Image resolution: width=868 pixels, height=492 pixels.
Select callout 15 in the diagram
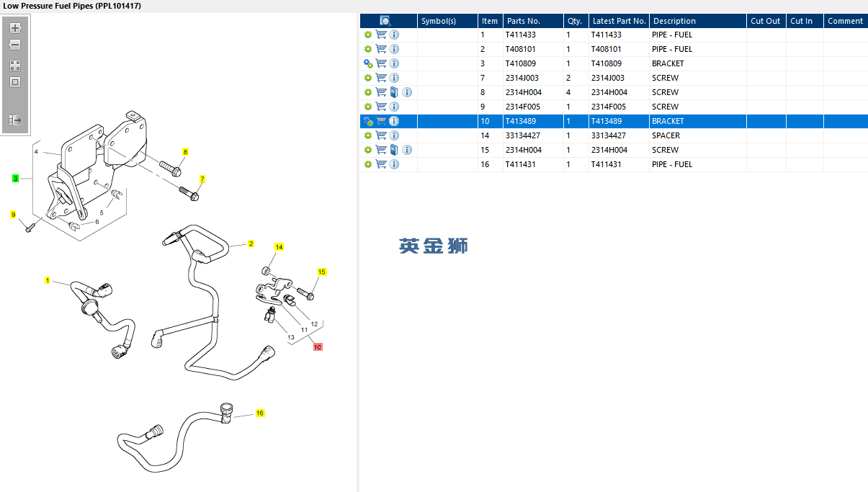pos(322,272)
